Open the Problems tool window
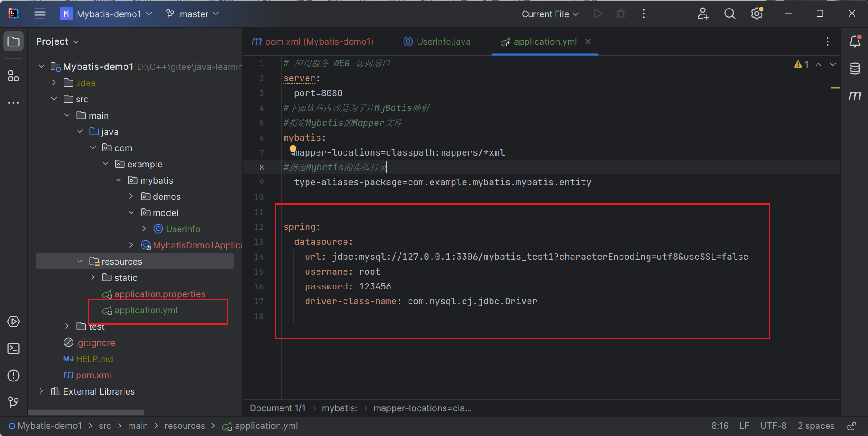Image resolution: width=868 pixels, height=436 pixels. [14, 376]
